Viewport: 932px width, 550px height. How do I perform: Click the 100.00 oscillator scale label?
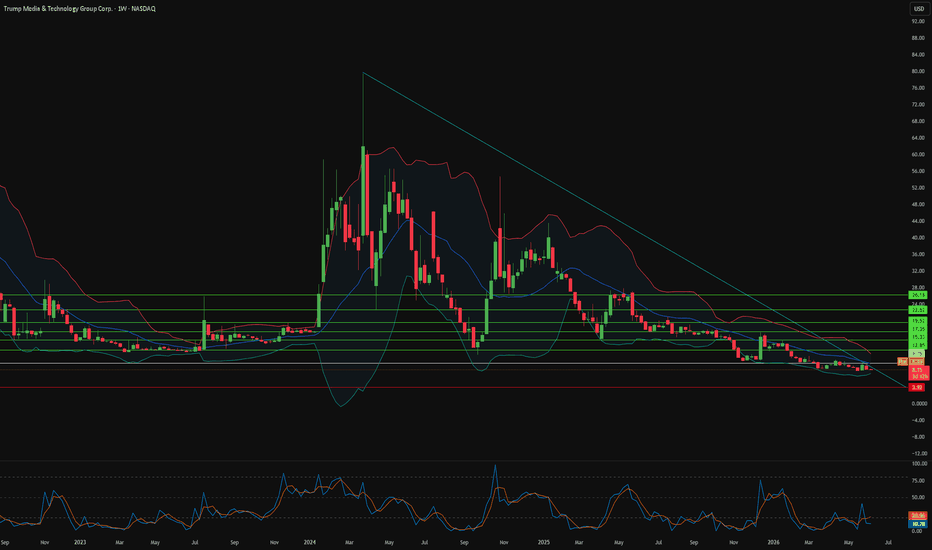[x=919, y=464]
